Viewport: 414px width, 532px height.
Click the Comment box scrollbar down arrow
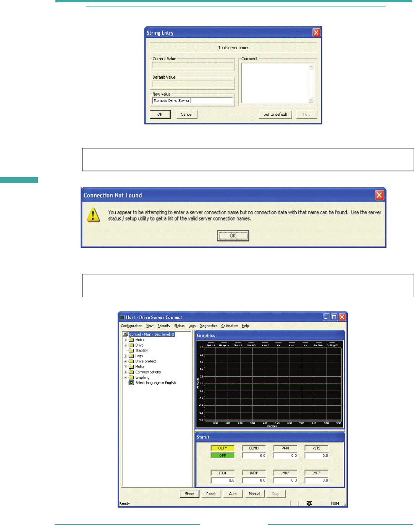(311, 100)
